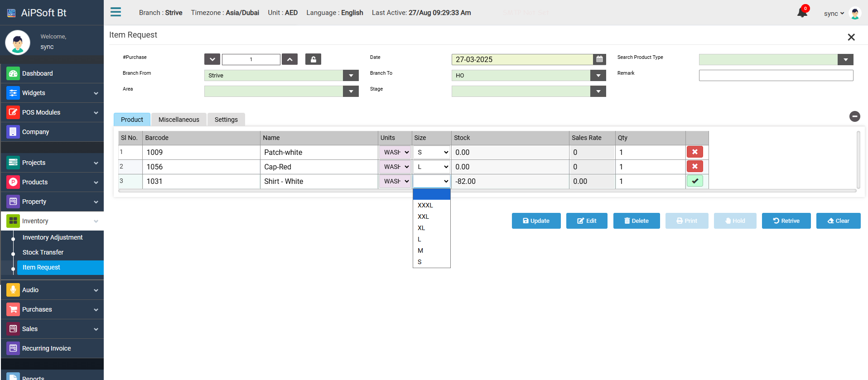The width and height of the screenshot is (868, 380).
Task: Open the Settings tab
Action: (226, 120)
